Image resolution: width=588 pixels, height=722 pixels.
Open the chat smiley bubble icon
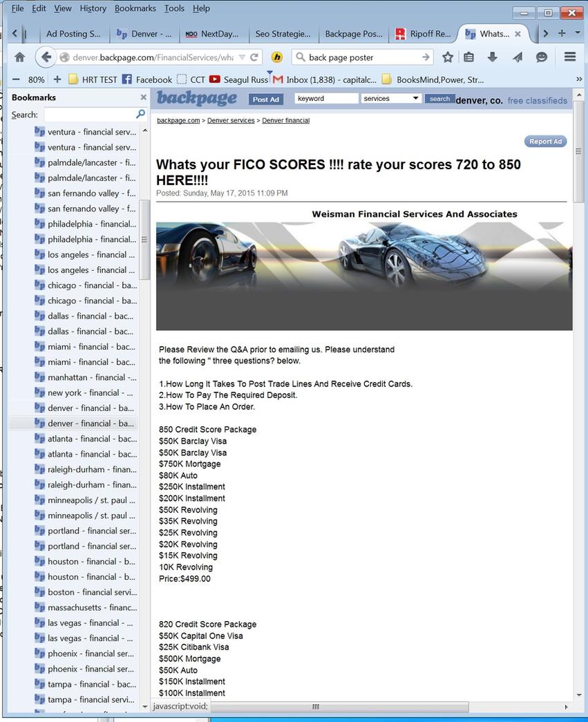(x=542, y=57)
